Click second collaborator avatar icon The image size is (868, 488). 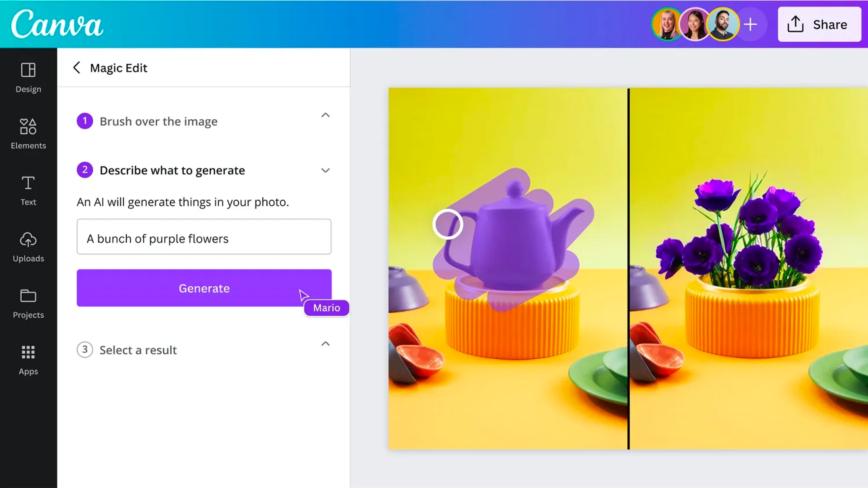[x=694, y=24]
